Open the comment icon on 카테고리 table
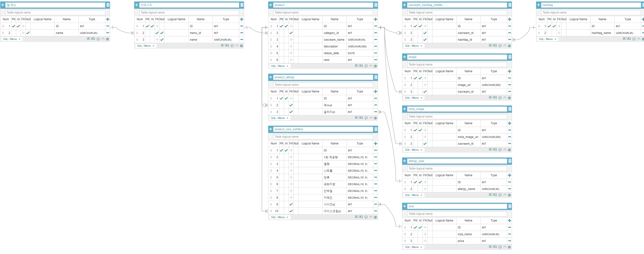 tap(232, 46)
